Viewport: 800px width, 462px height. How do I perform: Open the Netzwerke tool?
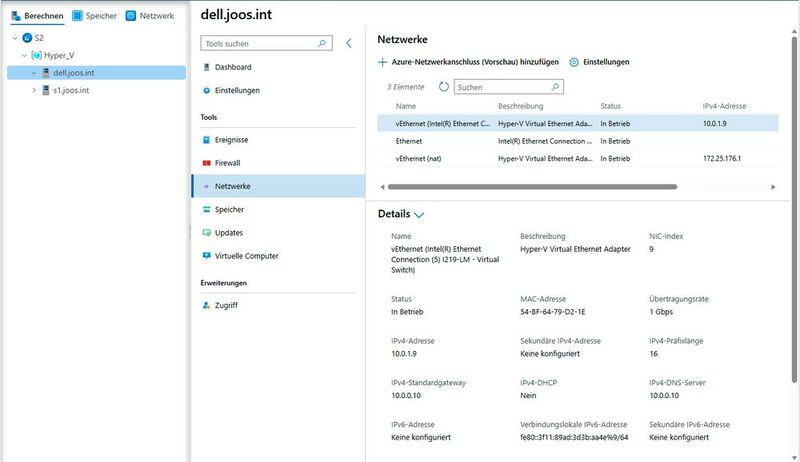pyautogui.click(x=279, y=186)
